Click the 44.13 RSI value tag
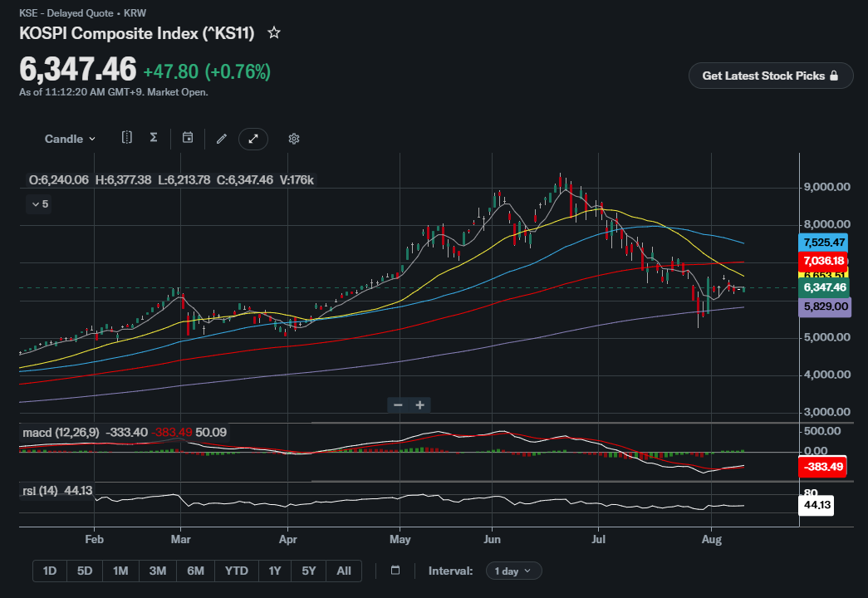Screen dimensions: 868x598 817,505
